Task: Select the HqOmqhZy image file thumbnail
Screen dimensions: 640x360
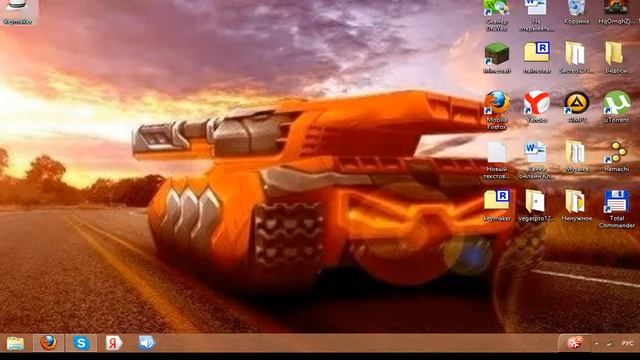Action: (616, 12)
